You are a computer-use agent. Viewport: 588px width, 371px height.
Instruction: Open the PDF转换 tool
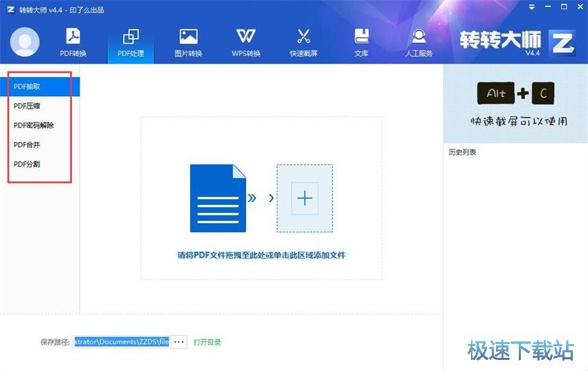point(73,42)
